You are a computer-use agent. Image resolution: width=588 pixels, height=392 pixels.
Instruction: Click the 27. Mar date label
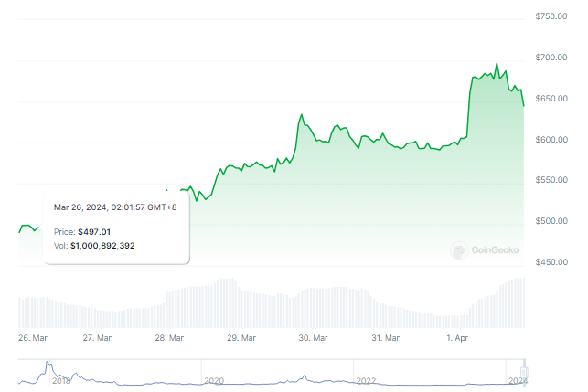pos(97,338)
